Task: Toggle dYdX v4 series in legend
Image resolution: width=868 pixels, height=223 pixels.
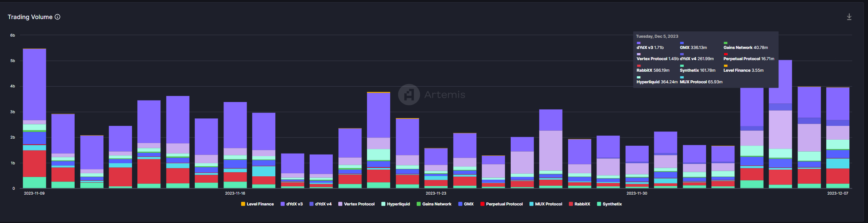Action: (320, 204)
